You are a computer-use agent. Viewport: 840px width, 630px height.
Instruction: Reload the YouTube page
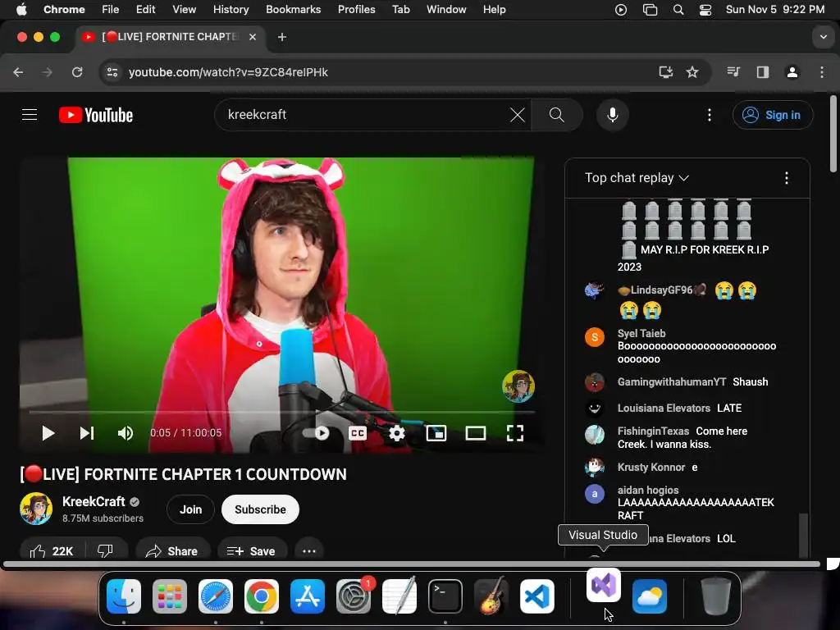pos(77,72)
